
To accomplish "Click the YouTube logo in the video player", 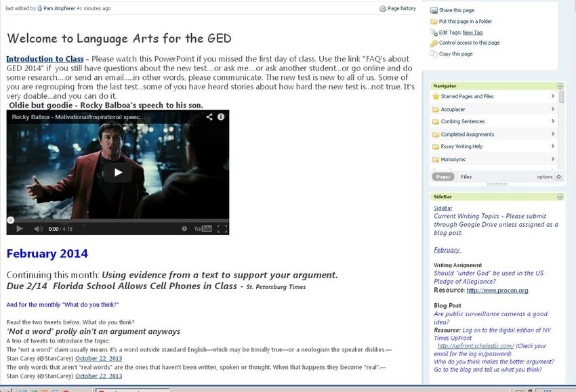I will click(203, 229).
